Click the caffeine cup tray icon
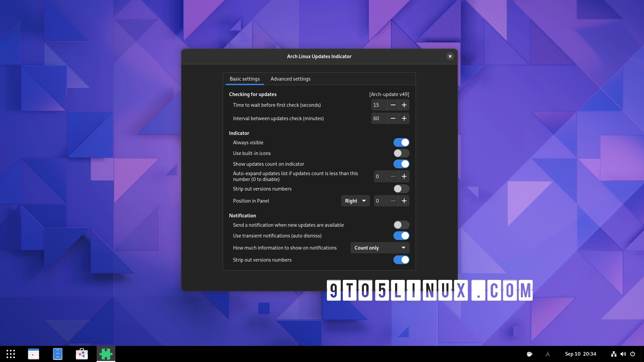This screenshot has width=644, height=362. [530, 354]
